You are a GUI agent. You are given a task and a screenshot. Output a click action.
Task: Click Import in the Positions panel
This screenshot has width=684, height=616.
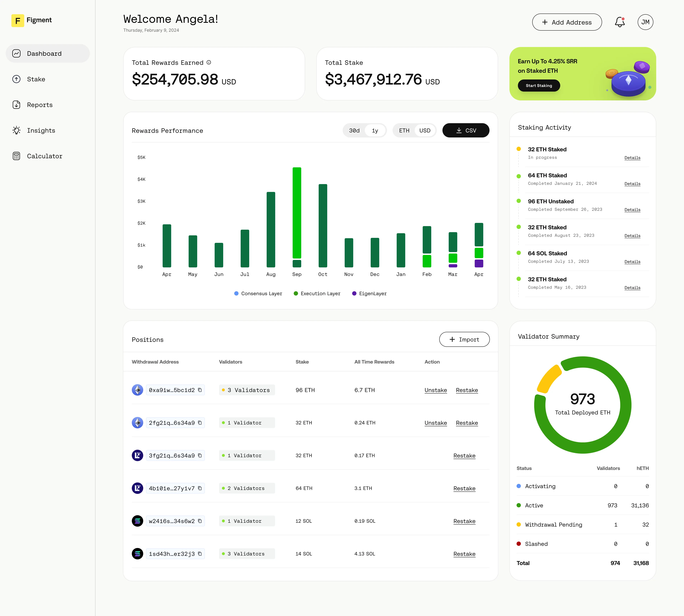464,339
